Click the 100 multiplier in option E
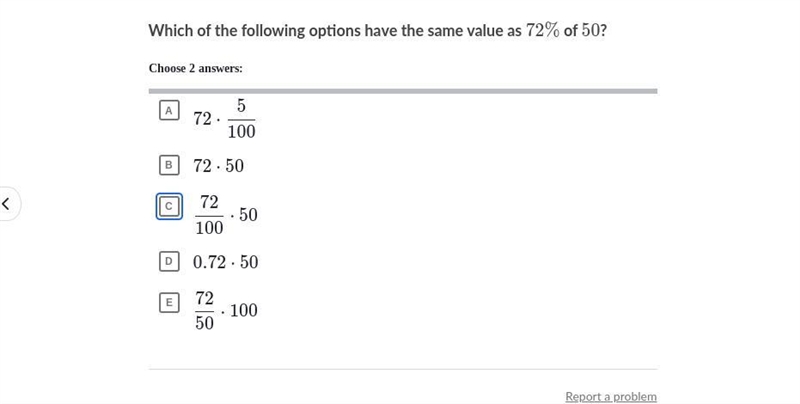 coord(244,310)
